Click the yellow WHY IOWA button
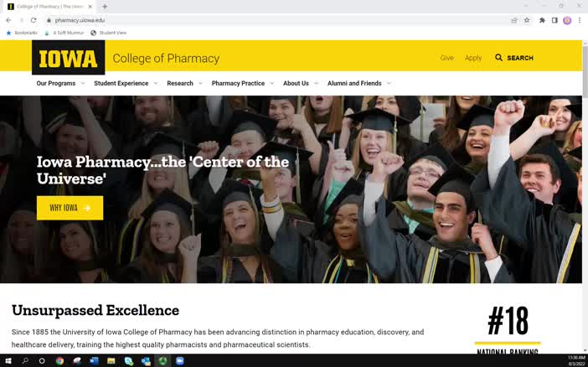The image size is (588, 367). pos(70,208)
